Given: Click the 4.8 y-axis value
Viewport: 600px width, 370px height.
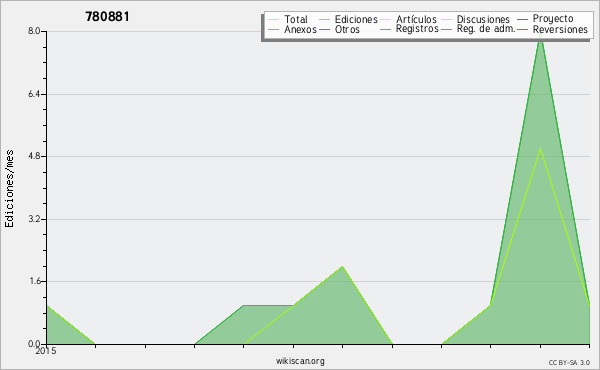Looking at the screenshot, I should click(34, 156).
